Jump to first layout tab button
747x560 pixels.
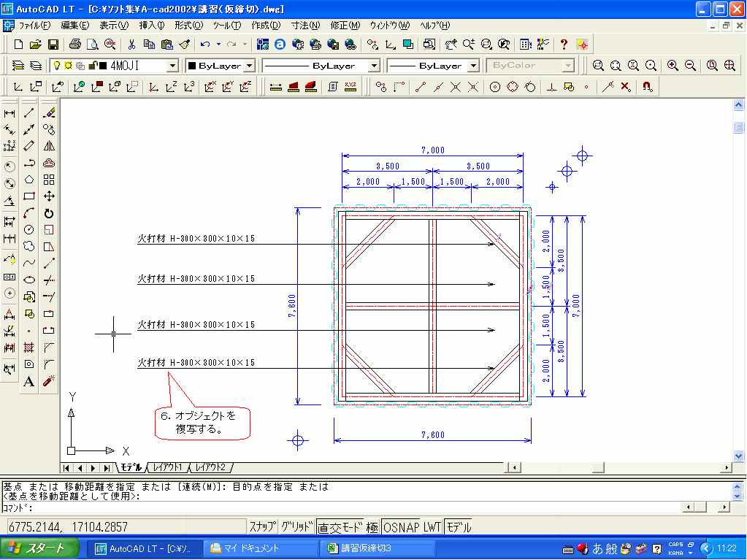(x=66, y=468)
